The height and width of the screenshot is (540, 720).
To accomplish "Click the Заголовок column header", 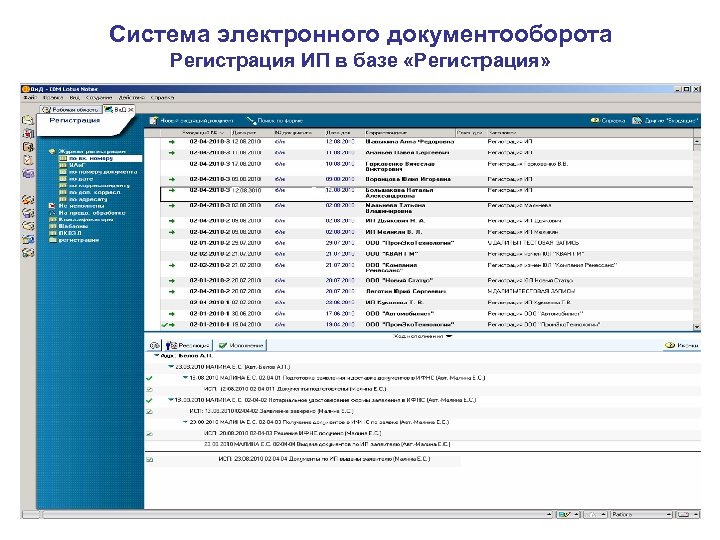I will [x=589, y=133].
